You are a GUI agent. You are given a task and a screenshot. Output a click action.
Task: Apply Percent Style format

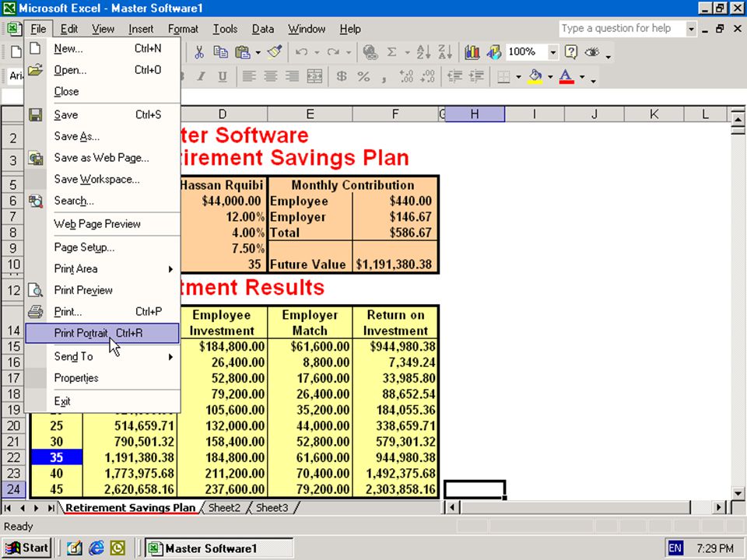click(363, 76)
